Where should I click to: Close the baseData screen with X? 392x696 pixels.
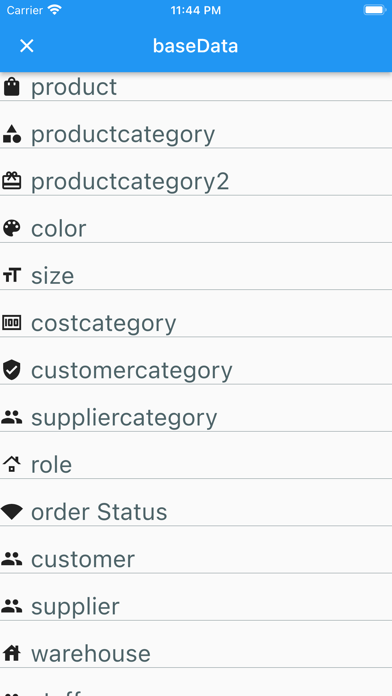click(x=27, y=46)
